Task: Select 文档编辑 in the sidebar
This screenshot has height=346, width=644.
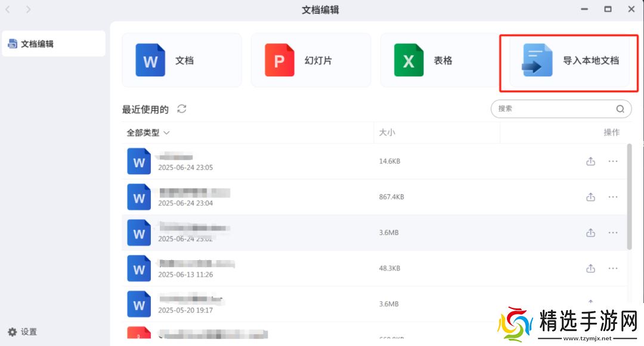Action: click(54, 44)
